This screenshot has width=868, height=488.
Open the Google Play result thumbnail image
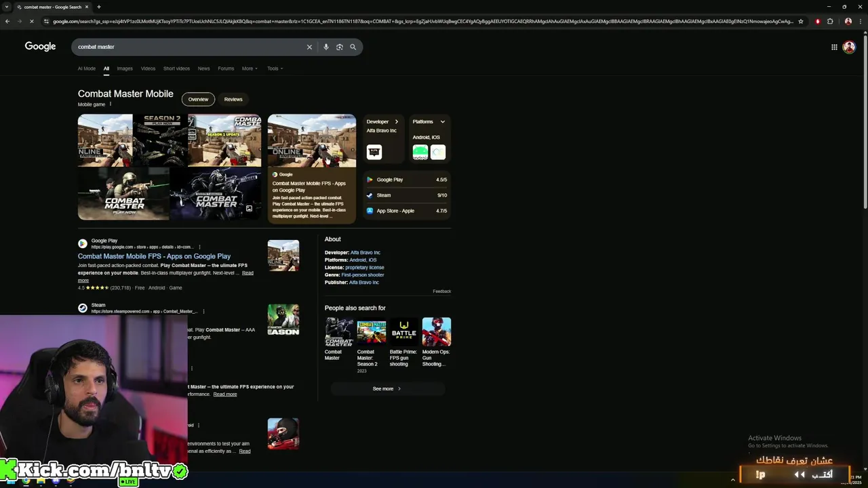(x=283, y=256)
